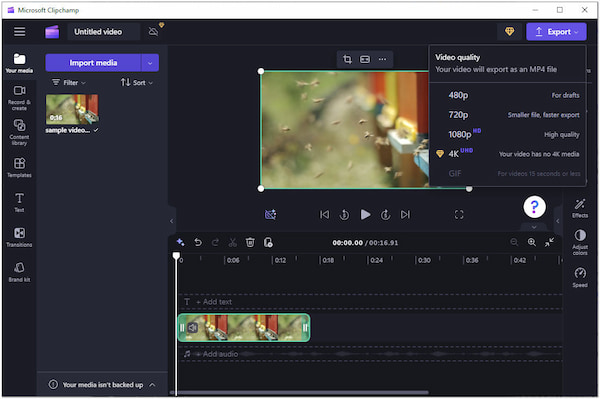
Task: Click the fit/aspect icon above preview
Action: tap(365, 59)
